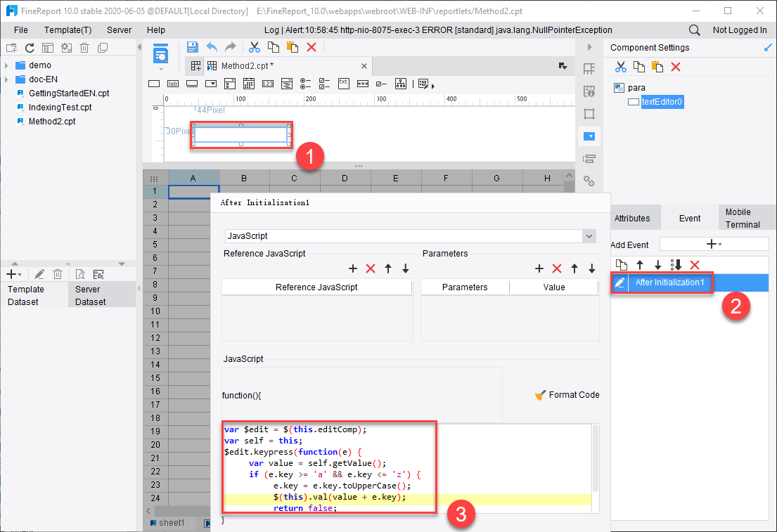Open the Help menu
Screen dimensions: 777x532
coord(155,30)
